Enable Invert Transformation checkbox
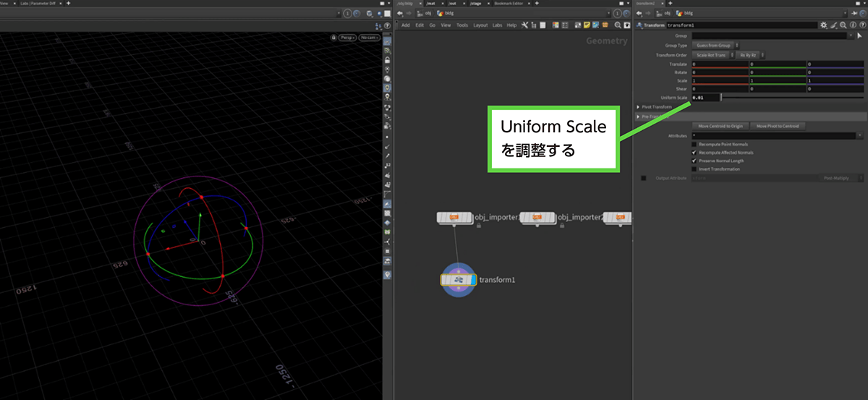 tap(694, 169)
